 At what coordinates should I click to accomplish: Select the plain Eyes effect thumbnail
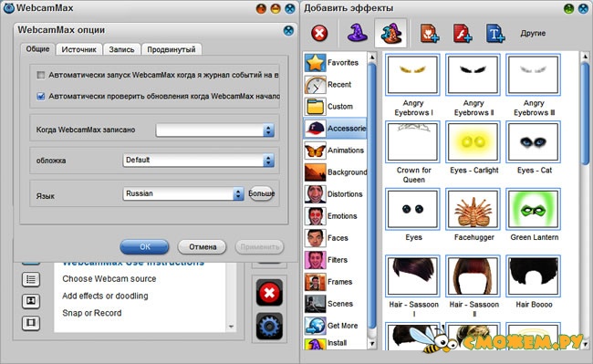pos(412,209)
